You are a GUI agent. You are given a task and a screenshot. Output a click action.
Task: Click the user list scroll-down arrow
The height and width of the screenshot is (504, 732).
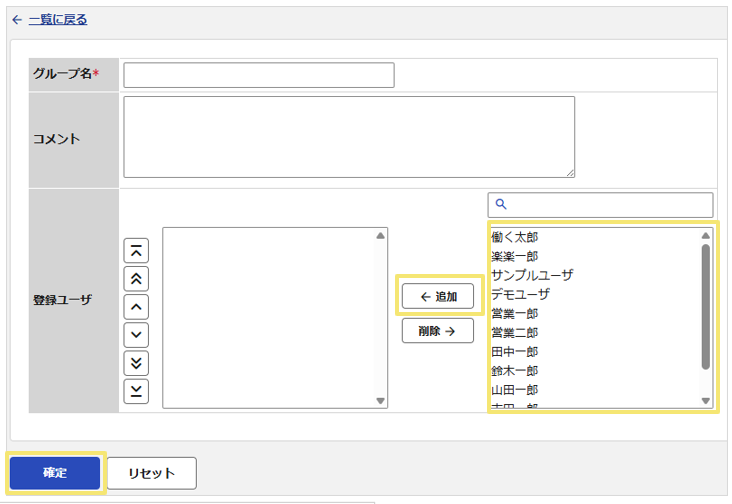(706, 401)
